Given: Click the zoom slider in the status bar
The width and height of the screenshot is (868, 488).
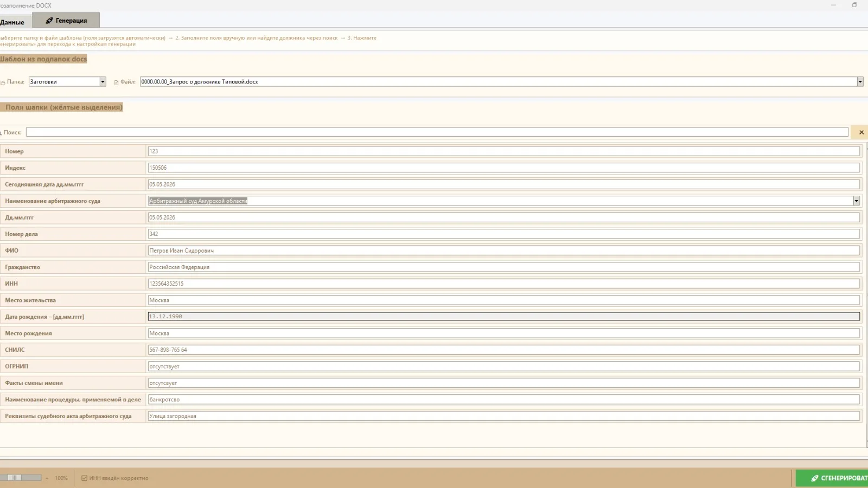Looking at the screenshot, I should click(21, 478).
